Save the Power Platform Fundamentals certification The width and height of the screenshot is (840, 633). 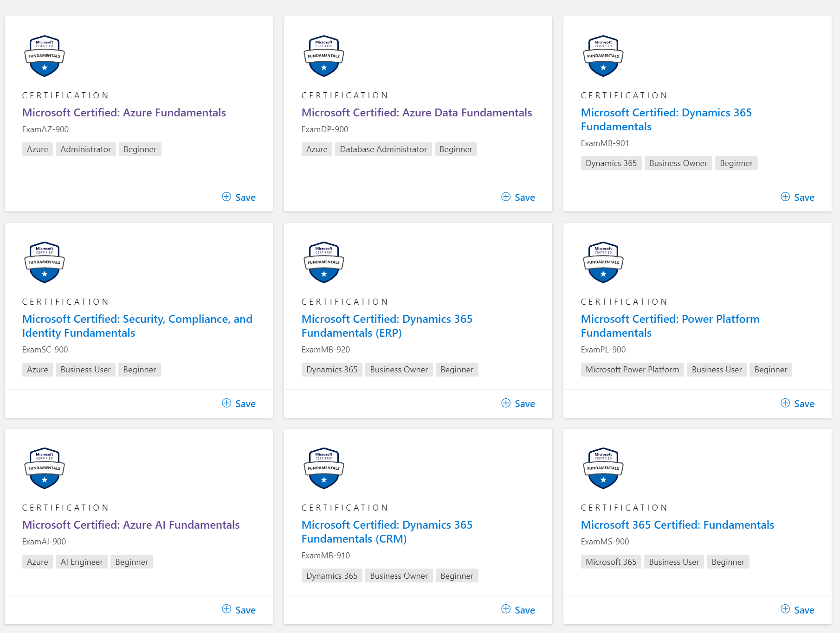(x=798, y=403)
